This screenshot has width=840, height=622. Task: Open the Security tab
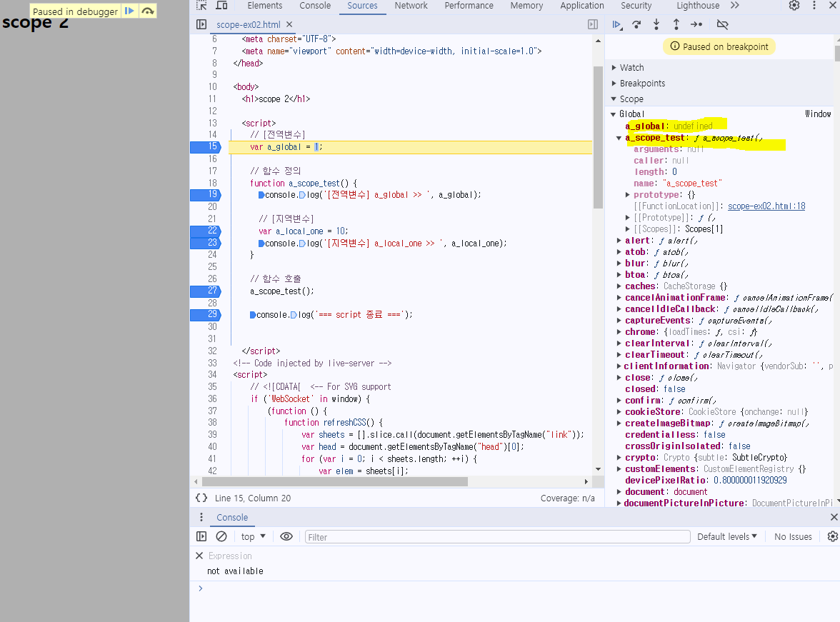(x=636, y=6)
